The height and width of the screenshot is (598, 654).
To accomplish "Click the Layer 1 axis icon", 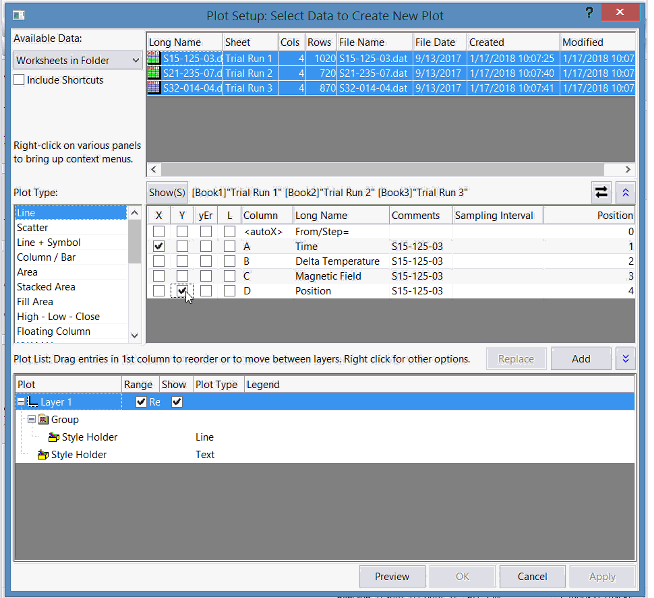I will (33, 402).
